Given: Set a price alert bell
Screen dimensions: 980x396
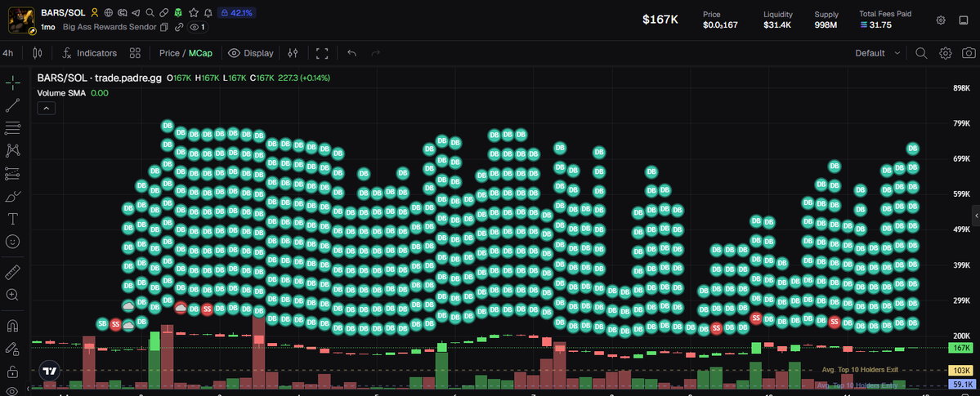Looking at the screenshot, I should [x=208, y=12].
